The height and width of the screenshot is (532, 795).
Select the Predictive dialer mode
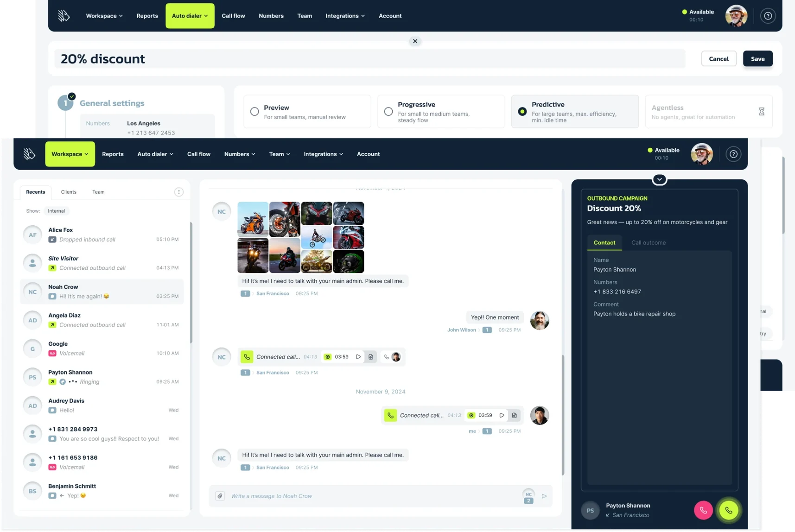[x=575, y=112]
